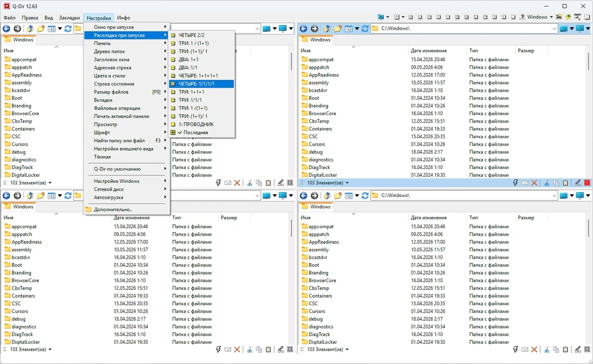Select highlighted 'ЧЕТЫРЕ: 1/1/1/1' layout
The height and width of the screenshot is (364, 593).
201,84
